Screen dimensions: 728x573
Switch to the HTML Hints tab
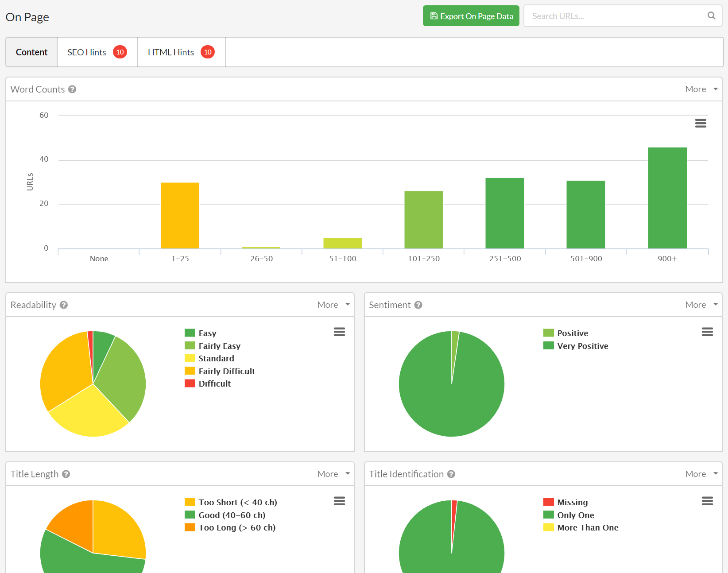click(x=182, y=52)
